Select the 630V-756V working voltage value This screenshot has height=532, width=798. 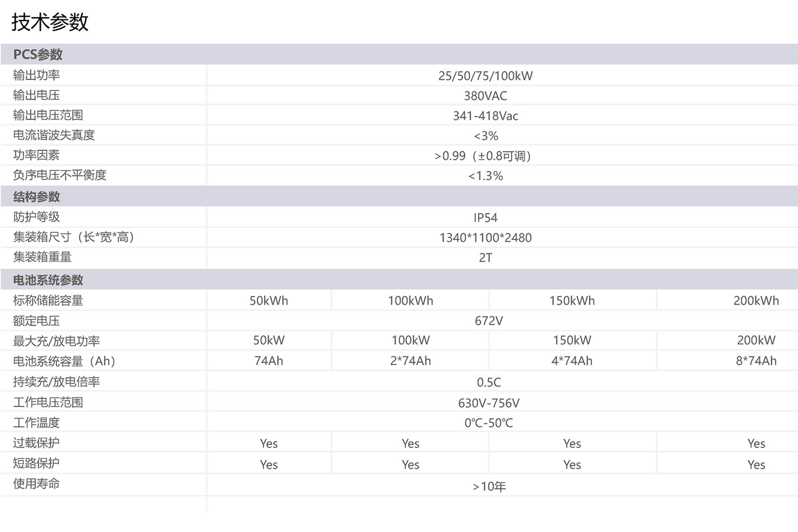[x=489, y=403]
